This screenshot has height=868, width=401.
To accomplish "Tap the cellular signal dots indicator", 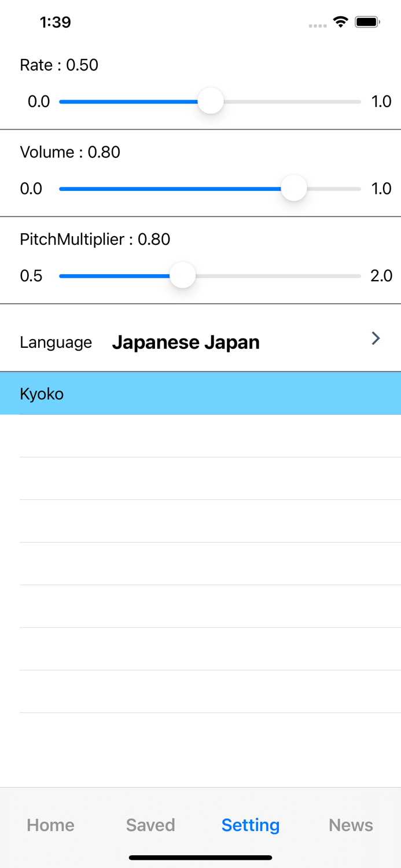I will click(x=318, y=25).
